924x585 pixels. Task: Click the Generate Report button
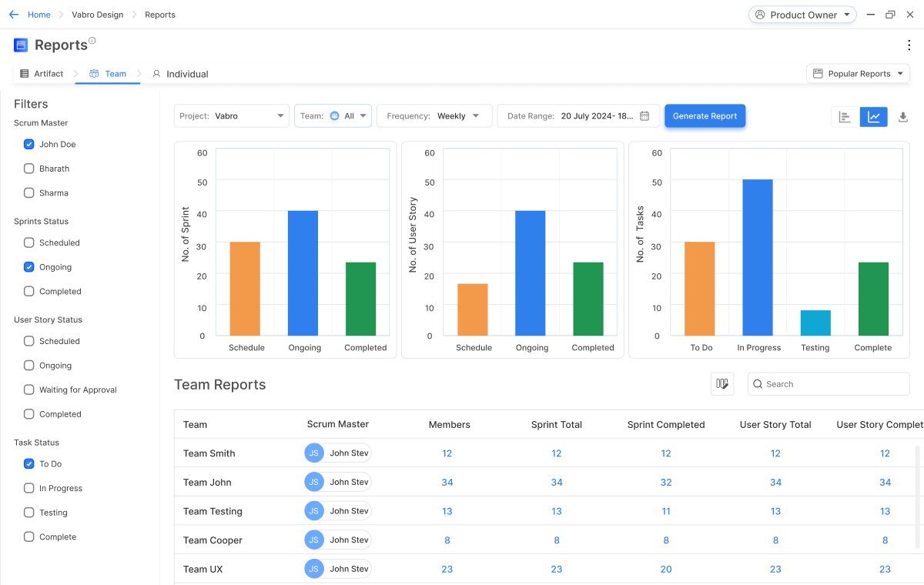click(705, 116)
